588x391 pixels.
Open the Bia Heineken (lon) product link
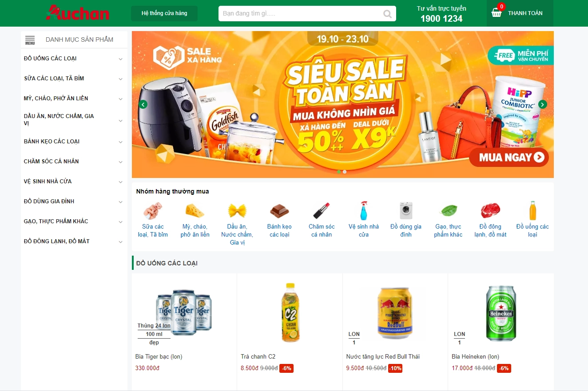[475, 356]
